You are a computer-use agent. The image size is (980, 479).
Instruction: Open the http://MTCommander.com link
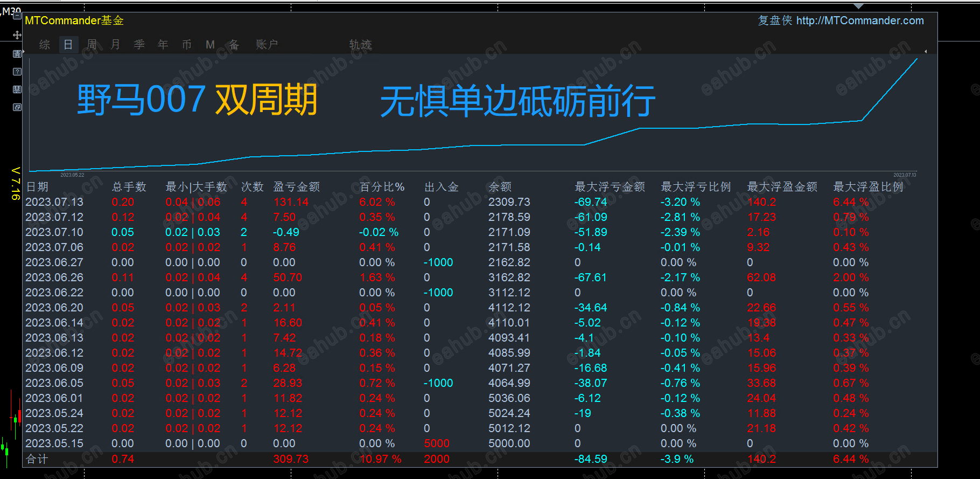tap(860, 20)
